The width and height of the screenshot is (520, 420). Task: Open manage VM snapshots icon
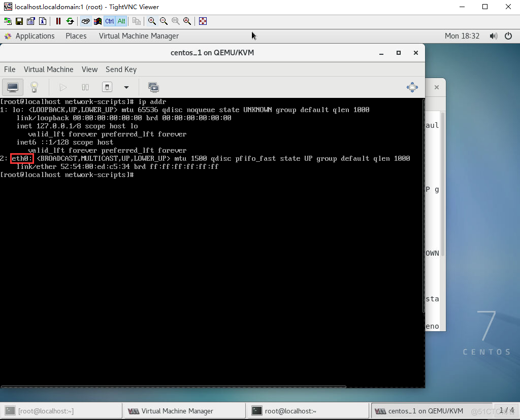tap(153, 87)
